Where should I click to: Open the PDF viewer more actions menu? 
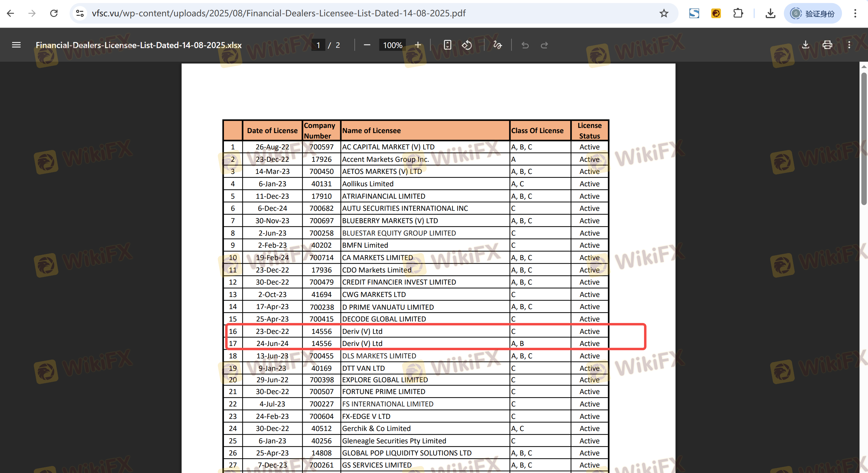pos(849,45)
